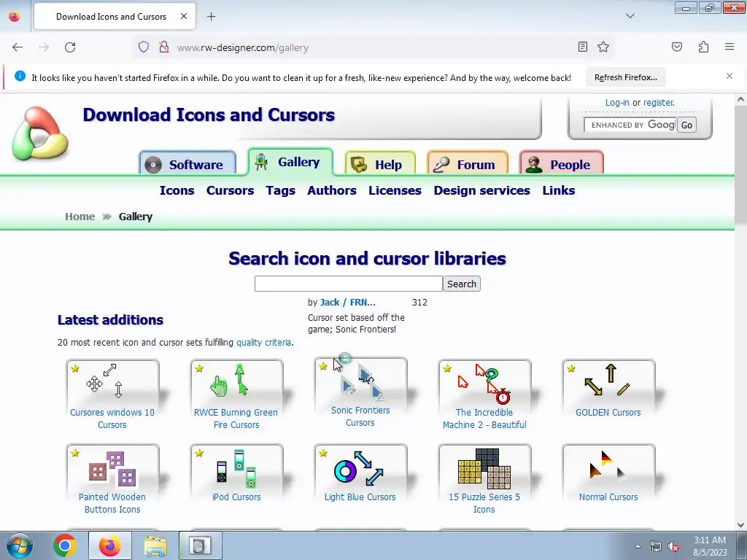Screen dimensions: 747x560
Task: Click the iPod Cursors text link
Action: click(x=237, y=497)
